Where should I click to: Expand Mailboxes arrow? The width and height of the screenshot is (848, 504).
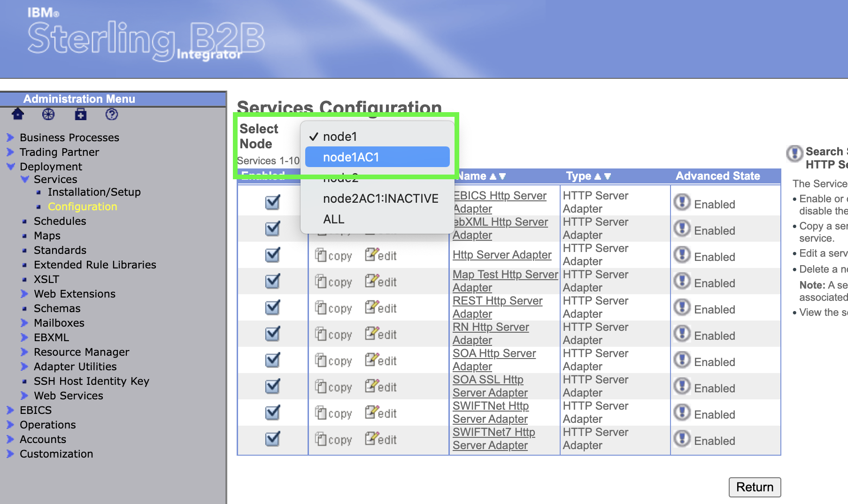[24, 323]
